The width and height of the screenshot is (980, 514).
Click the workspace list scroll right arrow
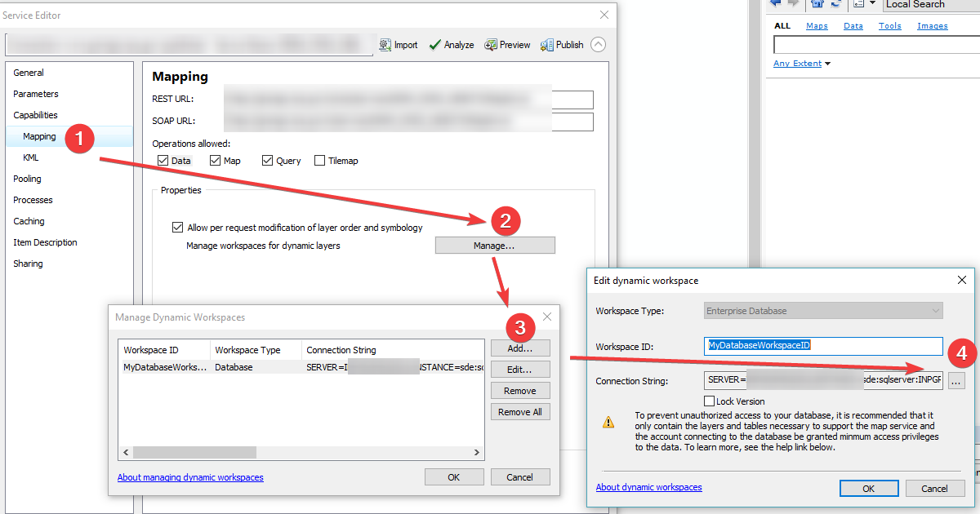(x=478, y=453)
